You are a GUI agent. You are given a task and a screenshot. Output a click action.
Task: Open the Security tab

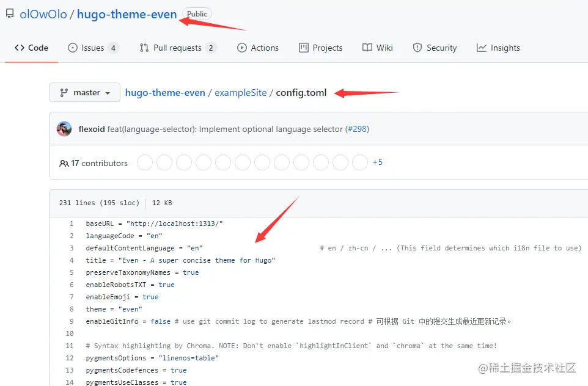tap(435, 48)
